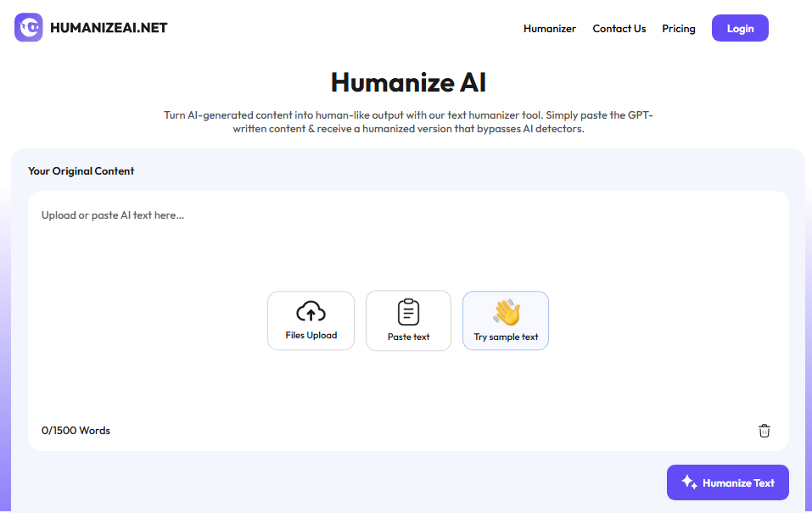This screenshot has height=513, width=812.
Task: Click the cloud upload icon
Action: tap(311, 312)
